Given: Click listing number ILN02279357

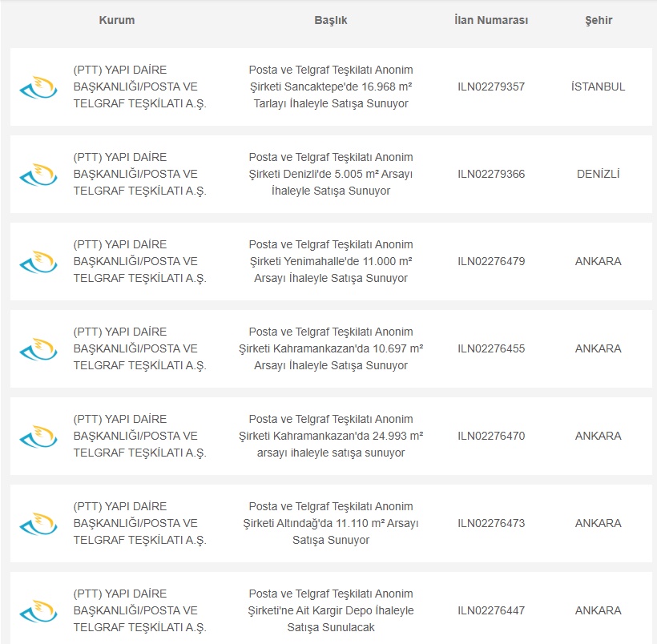Looking at the screenshot, I should [491, 87].
